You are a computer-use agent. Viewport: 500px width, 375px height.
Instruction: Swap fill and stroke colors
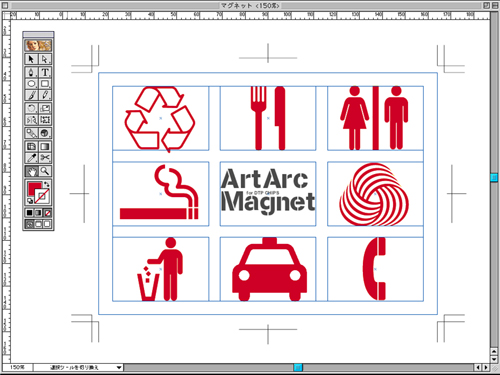pos(47,184)
